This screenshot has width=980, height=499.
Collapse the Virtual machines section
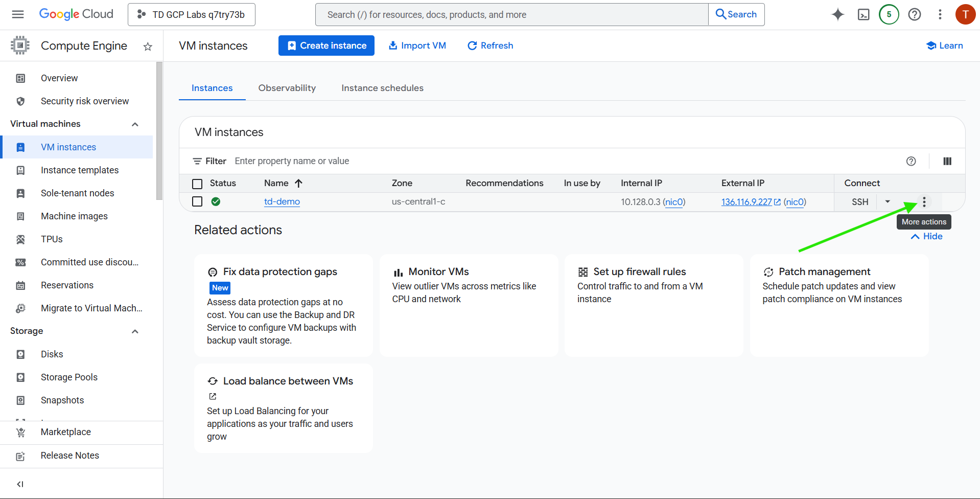point(135,124)
